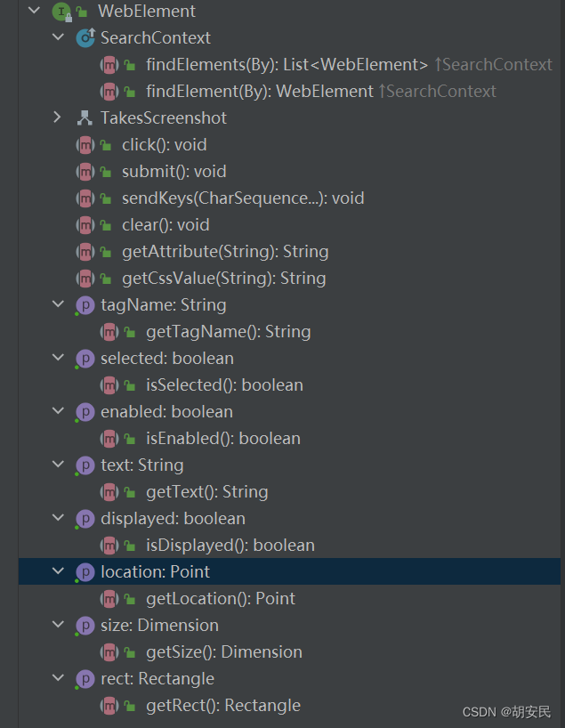This screenshot has width=565, height=728.
Task: Select the getAttribute(String) method
Action: [225, 251]
